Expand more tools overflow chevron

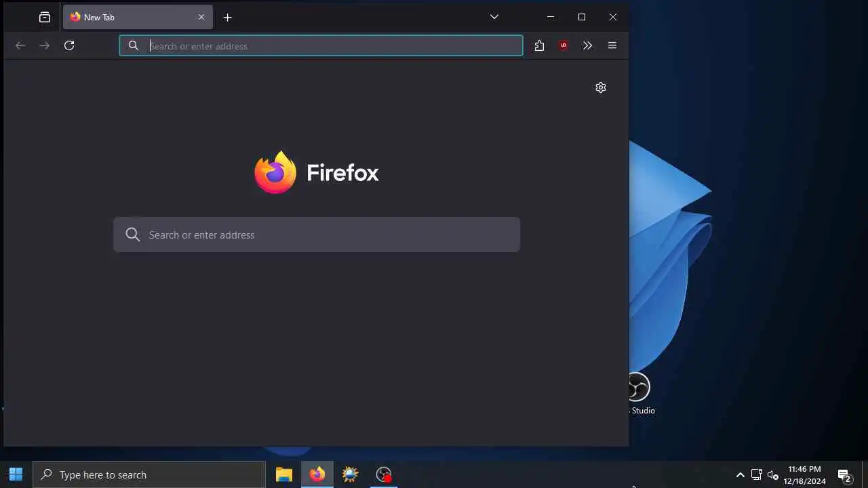point(587,45)
